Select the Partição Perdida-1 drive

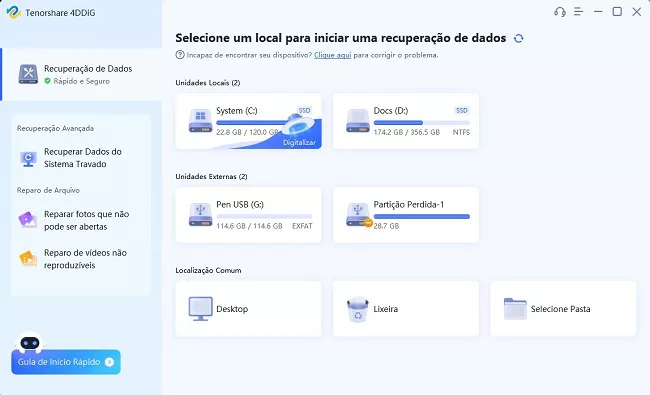406,215
